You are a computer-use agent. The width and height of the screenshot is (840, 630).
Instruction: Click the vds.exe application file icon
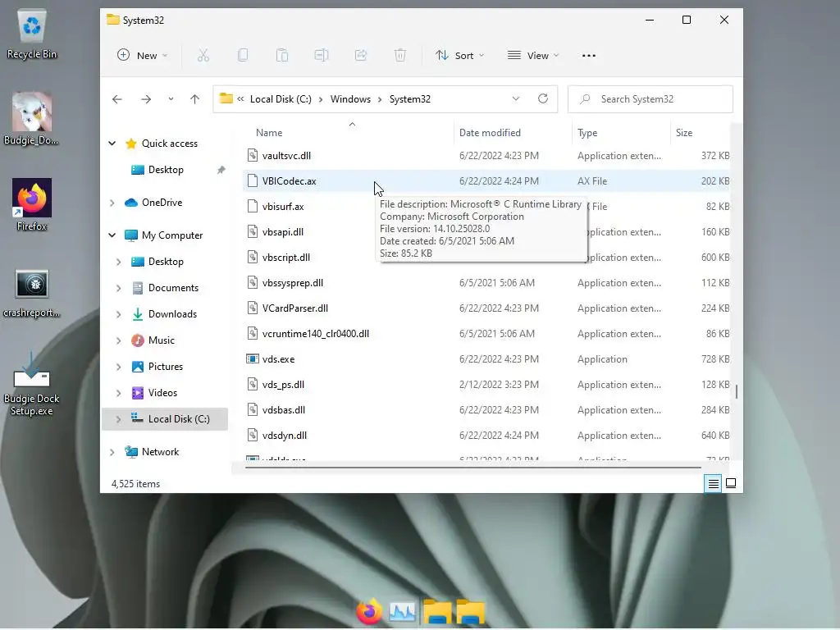coord(252,359)
